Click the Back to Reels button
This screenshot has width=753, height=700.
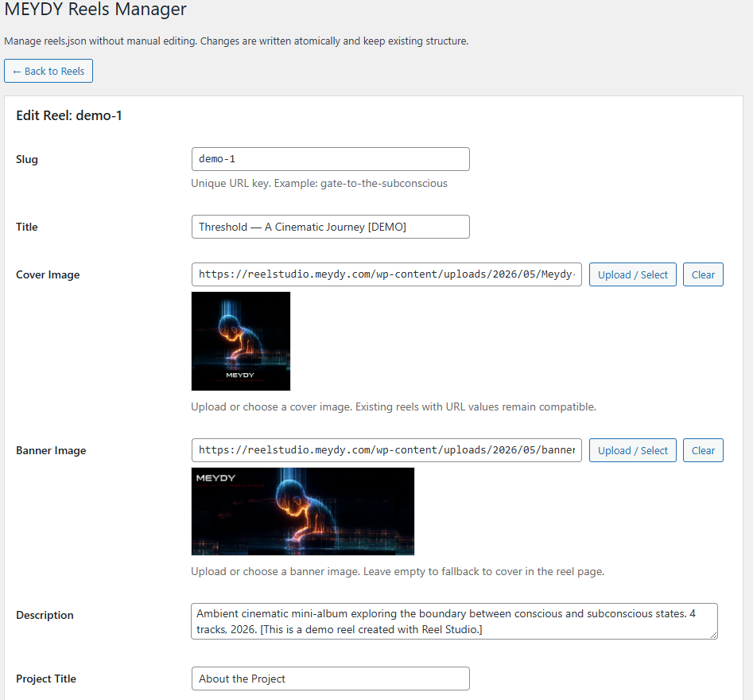(x=49, y=71)
